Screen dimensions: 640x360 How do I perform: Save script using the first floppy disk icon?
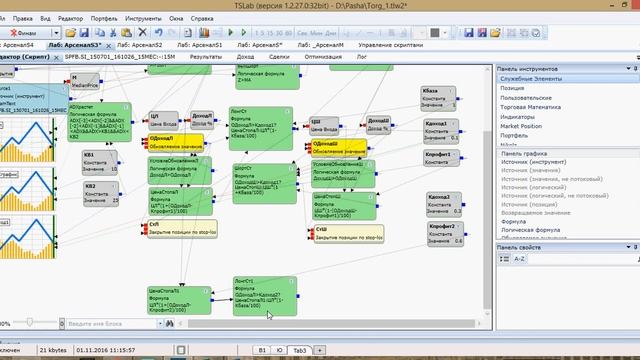(x=84, y=33)
